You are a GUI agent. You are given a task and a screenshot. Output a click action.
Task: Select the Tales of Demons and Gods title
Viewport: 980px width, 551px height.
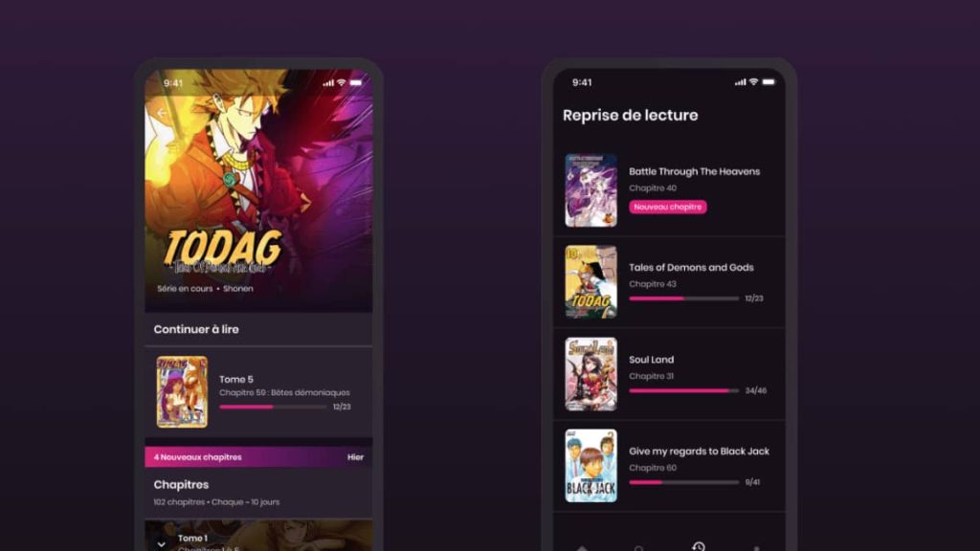pos(691,268)
